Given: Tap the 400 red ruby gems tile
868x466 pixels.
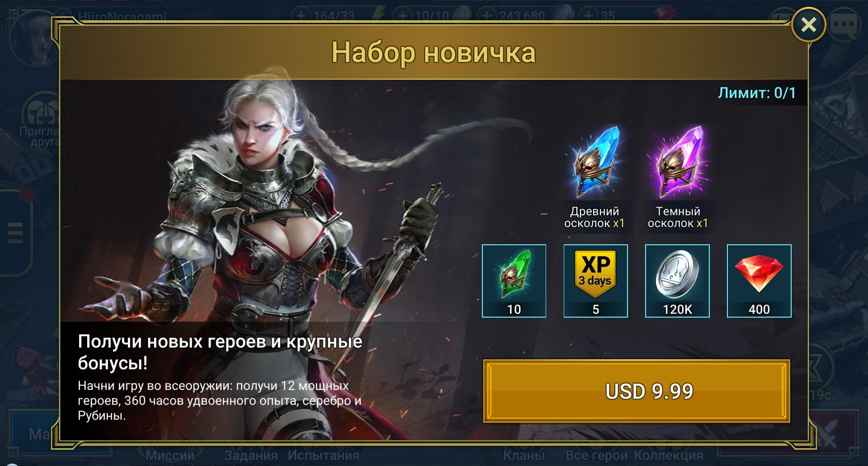Looking at the screenshot, I should [759, 281].
